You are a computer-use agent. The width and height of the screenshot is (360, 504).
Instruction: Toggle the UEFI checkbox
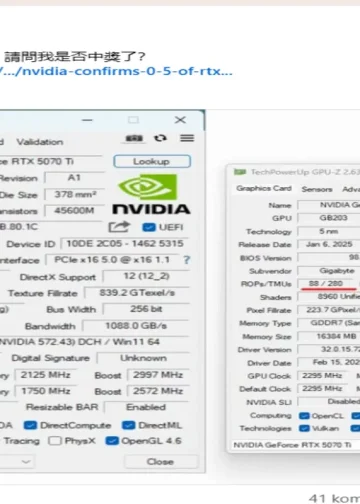149,227
